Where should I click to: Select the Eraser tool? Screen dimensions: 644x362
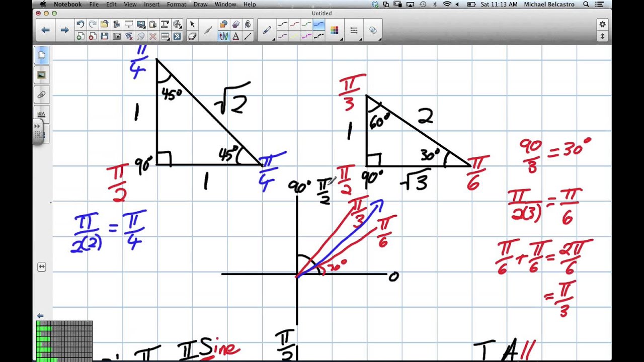point(192,36)
